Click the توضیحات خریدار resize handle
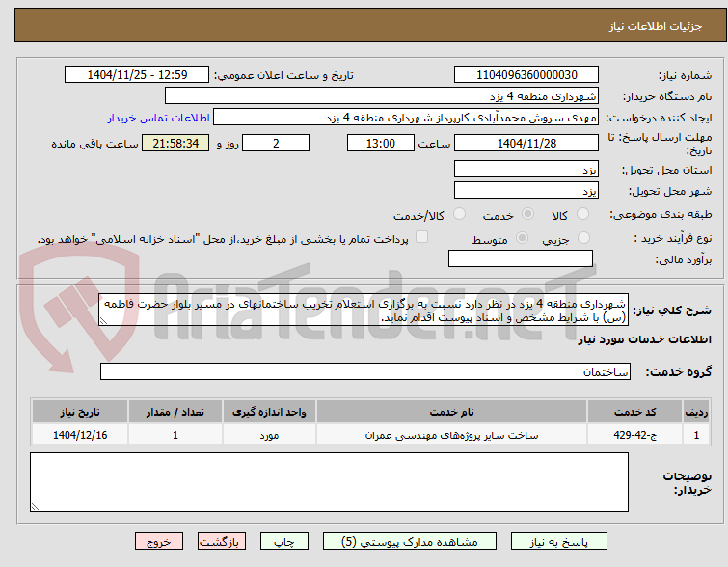Screen dimensions: 728x567 point(35,507)
